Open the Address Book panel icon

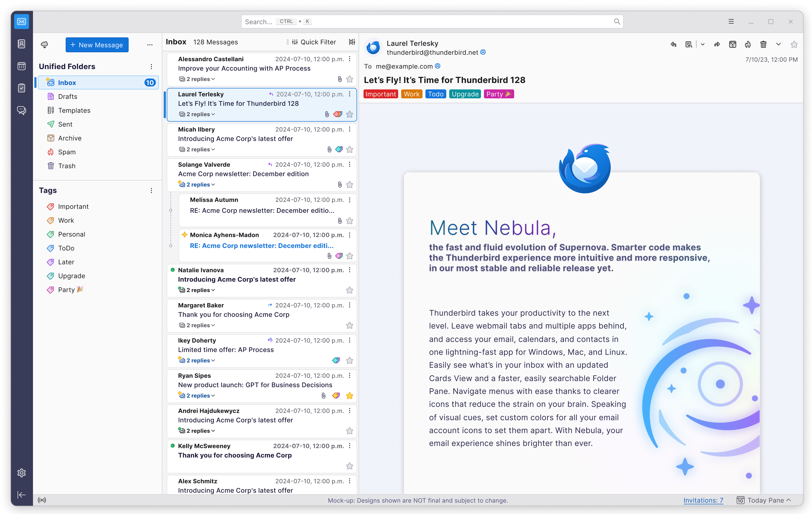tap(22, 45)
